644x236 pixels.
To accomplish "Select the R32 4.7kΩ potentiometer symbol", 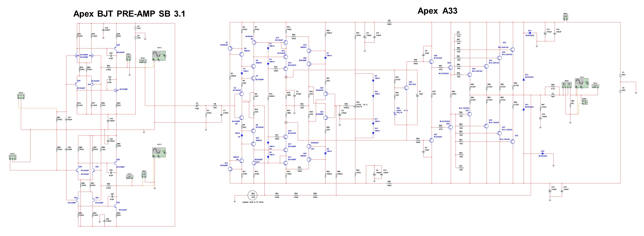I will pos(355,106).
